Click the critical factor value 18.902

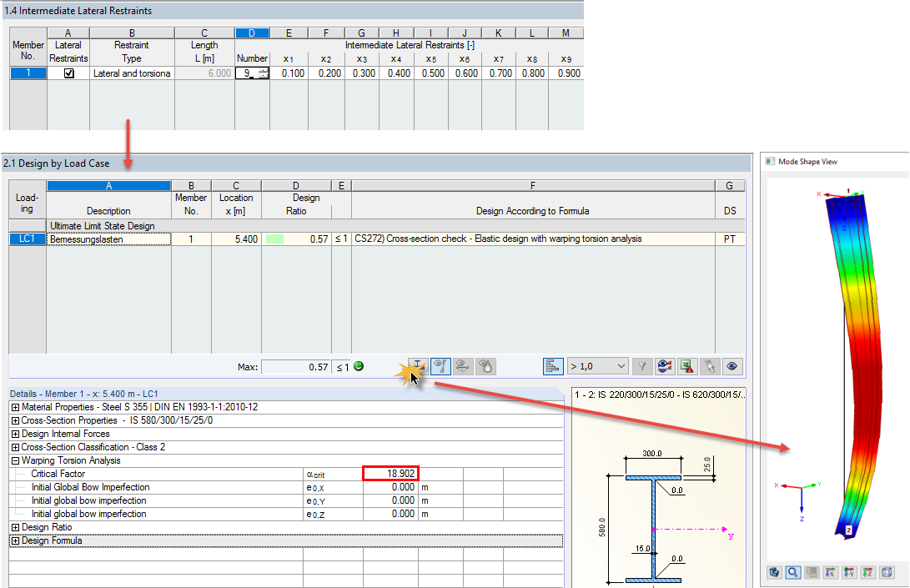[x=390, y=474]
